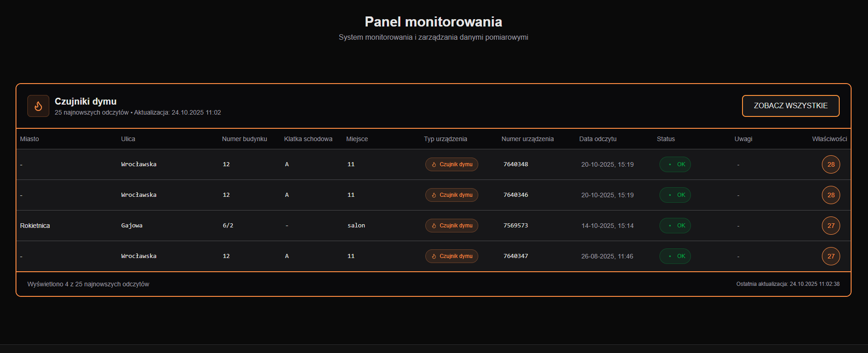This screenshot has width=868, height=353.
Task: Click properties badge 28 for device 7640346
Action: [x=831, y=195]
